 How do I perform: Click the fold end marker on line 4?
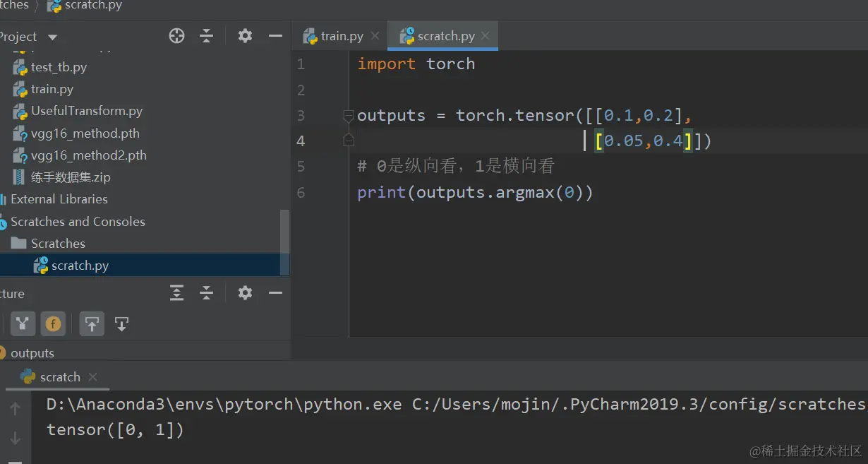348,141
